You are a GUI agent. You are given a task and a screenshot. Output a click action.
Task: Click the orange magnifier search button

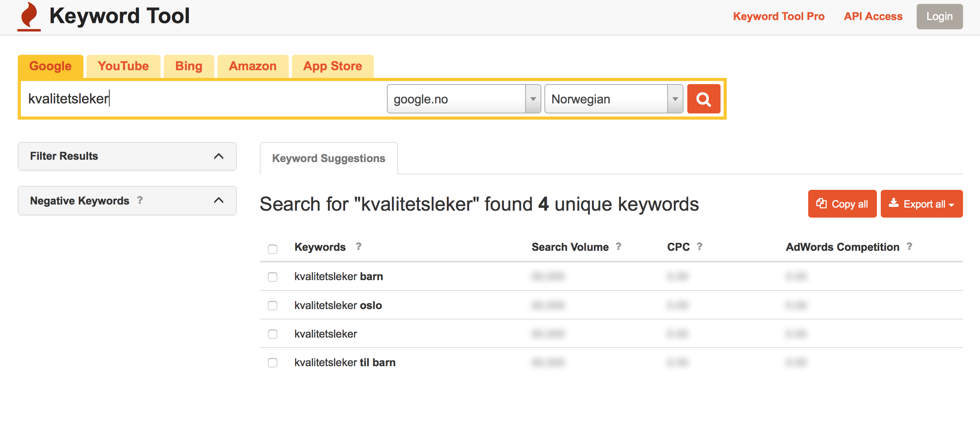point(704,99)
